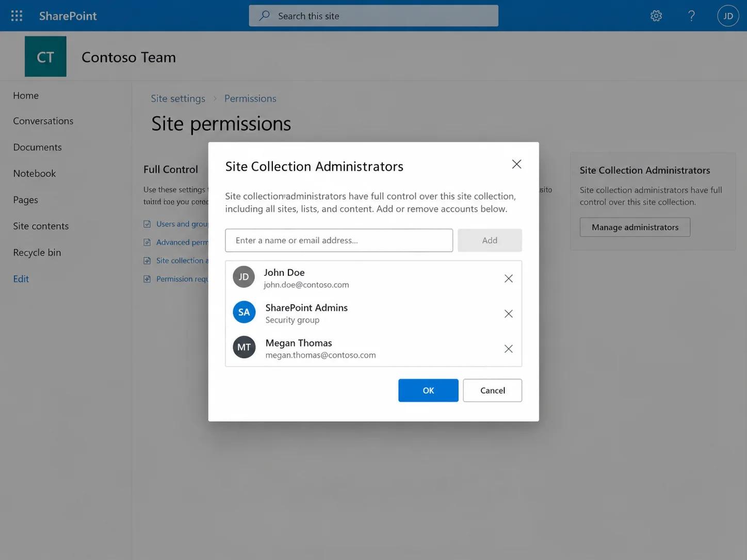Click Megan Thomas's MT avatar
This screenshot has width=747, height=560.
(244, 347)
